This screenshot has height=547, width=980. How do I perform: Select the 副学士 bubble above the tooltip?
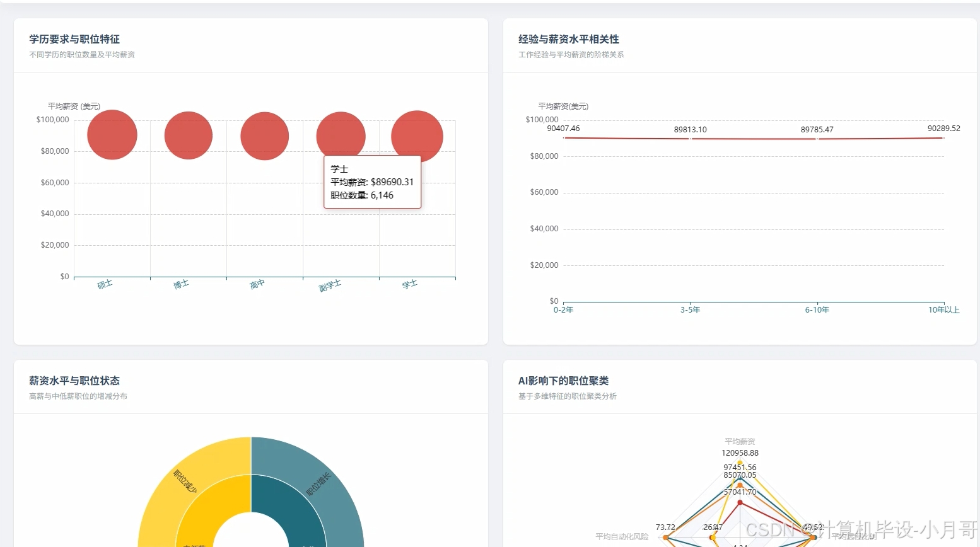pos(341,134)
